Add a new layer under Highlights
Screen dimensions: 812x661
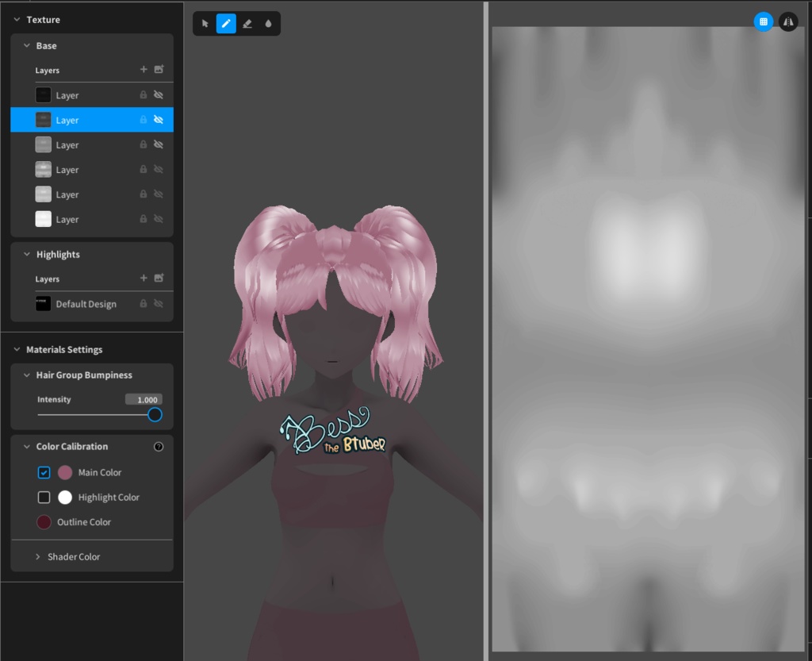pos(144,278)
